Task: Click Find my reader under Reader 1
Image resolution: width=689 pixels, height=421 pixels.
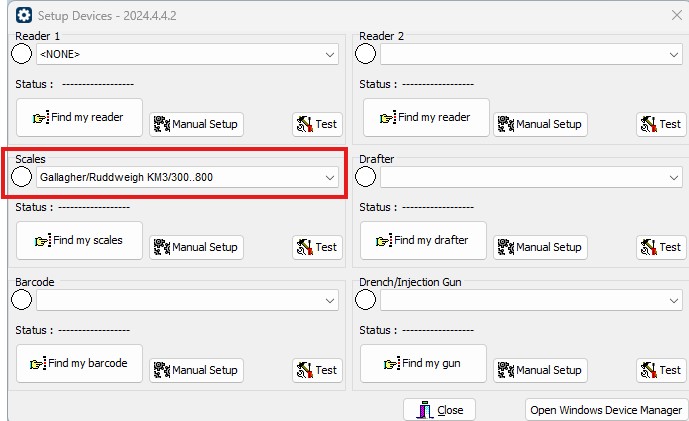Action: click(80, 117)
